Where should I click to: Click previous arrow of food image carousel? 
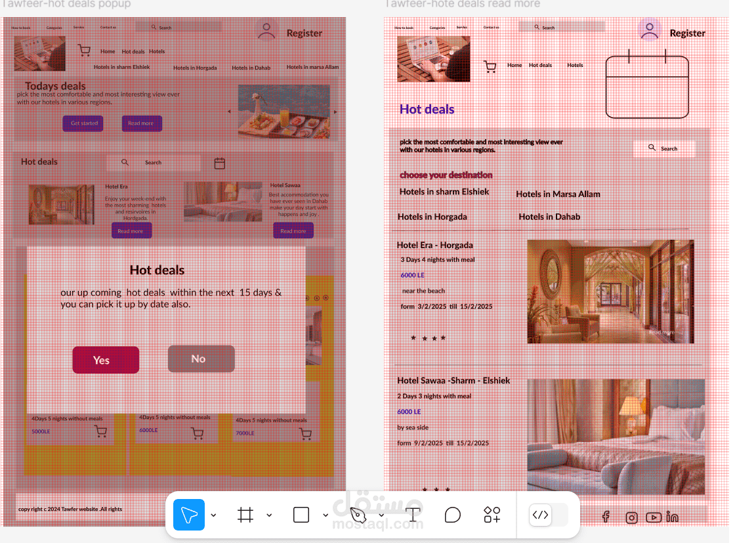coord(229,112)
